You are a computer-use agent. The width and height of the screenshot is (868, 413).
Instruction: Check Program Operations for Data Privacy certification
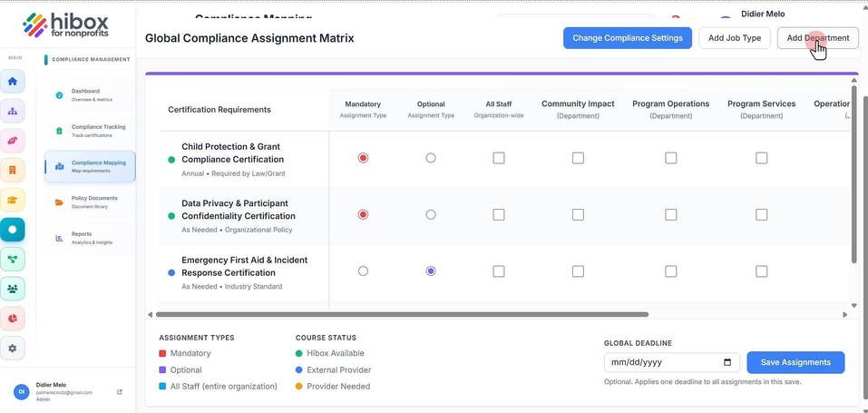671,214
